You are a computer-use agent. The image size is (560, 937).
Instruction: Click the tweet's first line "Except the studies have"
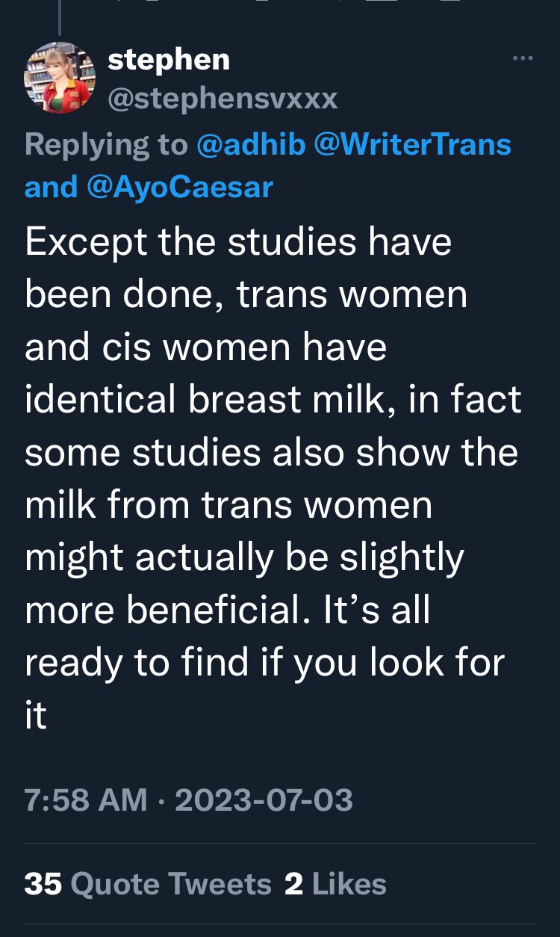238,243
